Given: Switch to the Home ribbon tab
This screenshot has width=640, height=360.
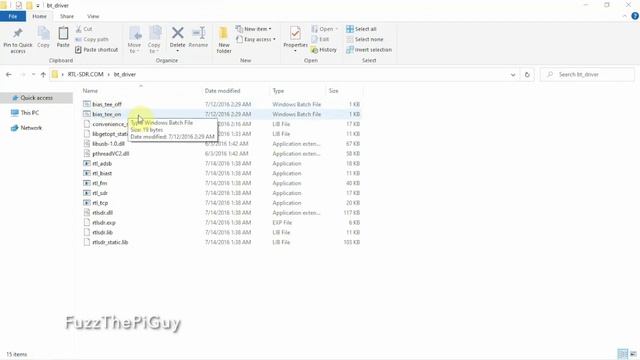Looking at the screenshot, I should coord(39,16).
